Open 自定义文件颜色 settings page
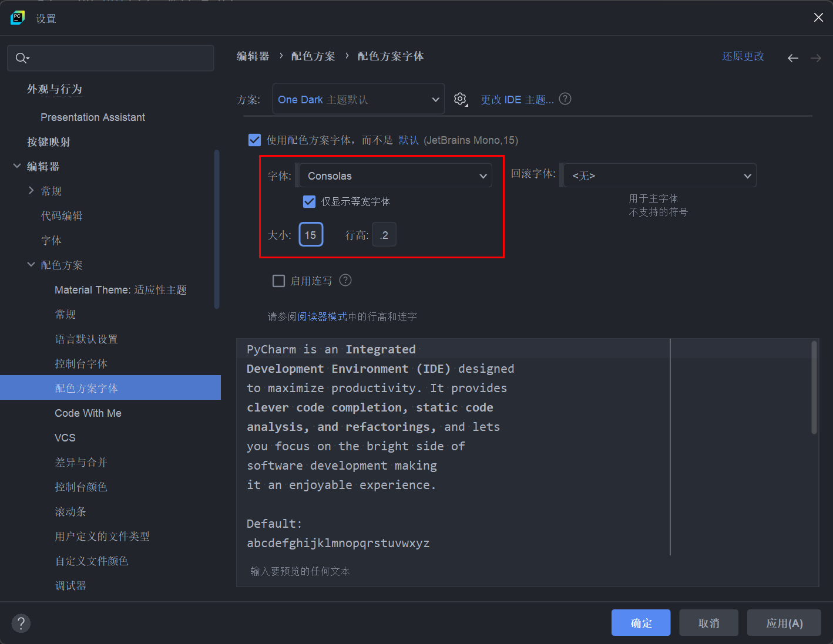 [92, 561]
